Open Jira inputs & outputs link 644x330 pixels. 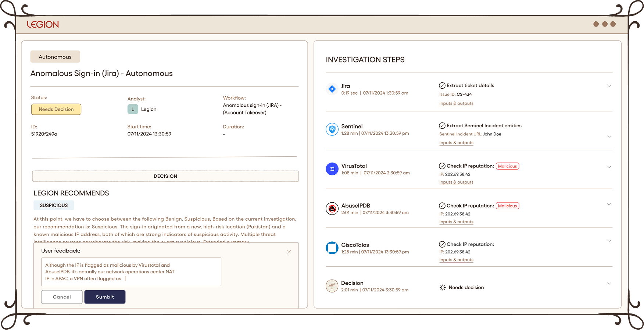(x=456, y=103)
